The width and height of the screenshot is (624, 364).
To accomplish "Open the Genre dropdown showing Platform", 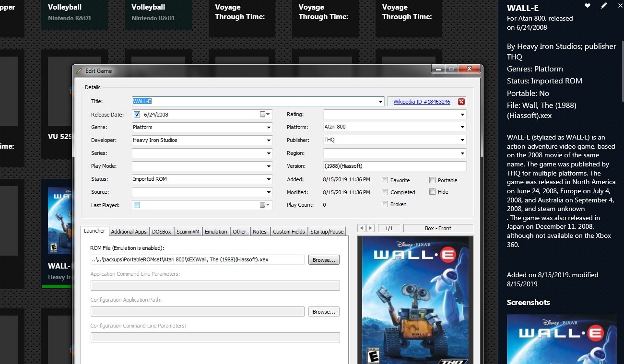I will (269, 128).
